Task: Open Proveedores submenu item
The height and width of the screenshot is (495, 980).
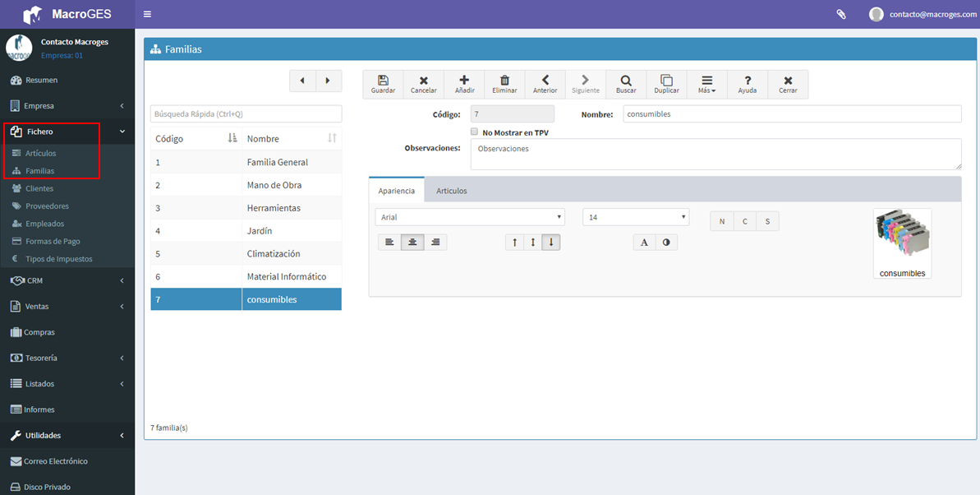Action: click(67, 206)
